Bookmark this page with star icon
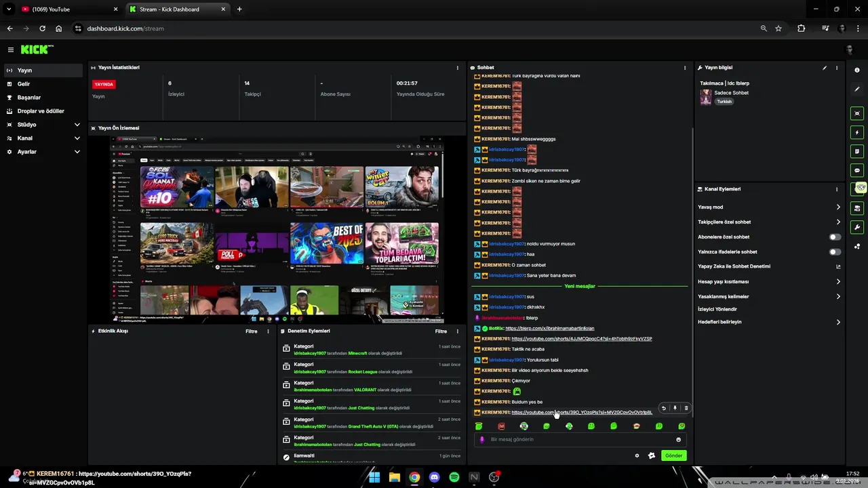868x488 pixels. [x=778, y=28]
